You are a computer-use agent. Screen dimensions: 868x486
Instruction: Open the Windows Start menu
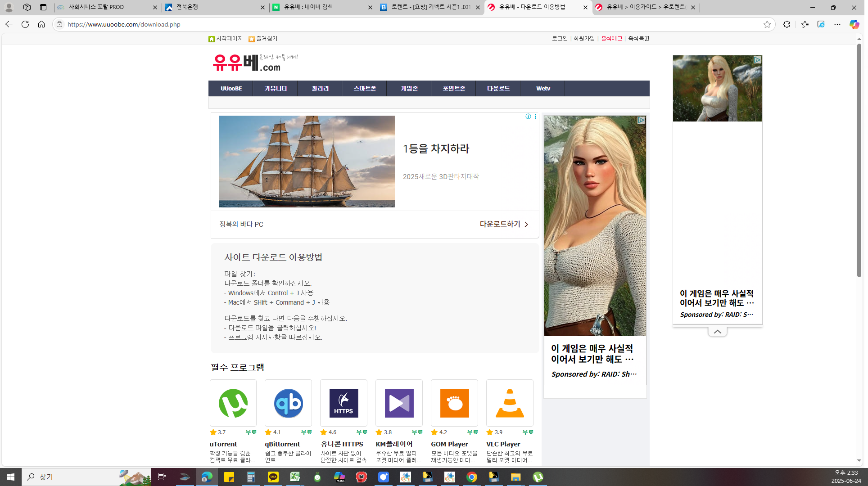click(11, 477)
